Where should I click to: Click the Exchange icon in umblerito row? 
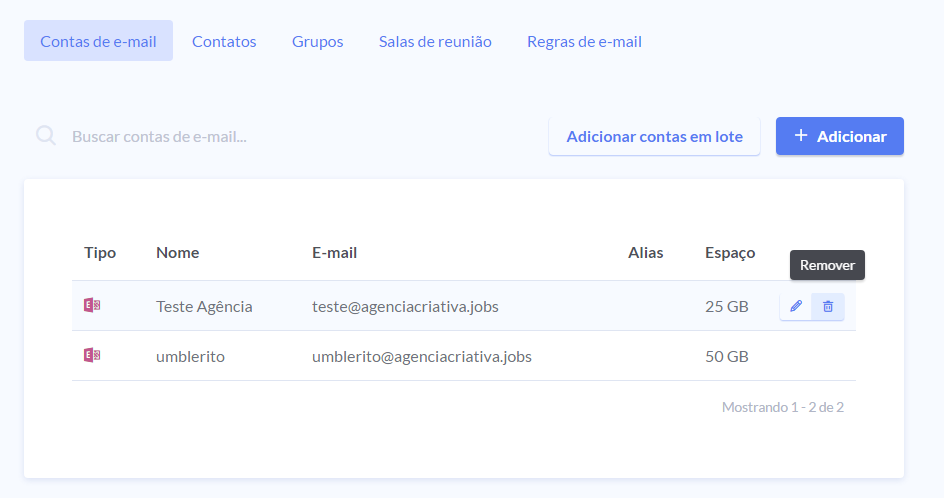(92, 356)
